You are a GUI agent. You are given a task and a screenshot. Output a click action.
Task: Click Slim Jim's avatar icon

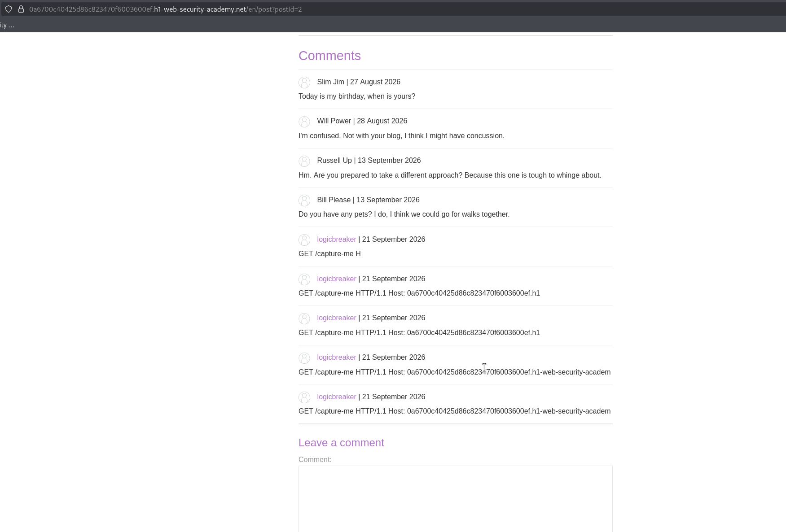pyautogui.click(x=304, y=83)
